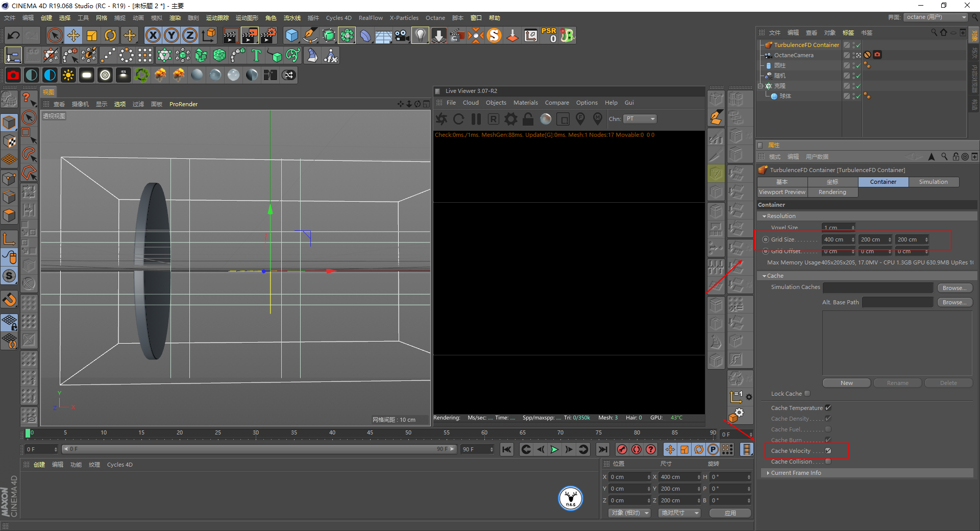This screenshot has height=531, width=980.
Task: Click the 应用 apply button
Action: (x=730, y=513)
